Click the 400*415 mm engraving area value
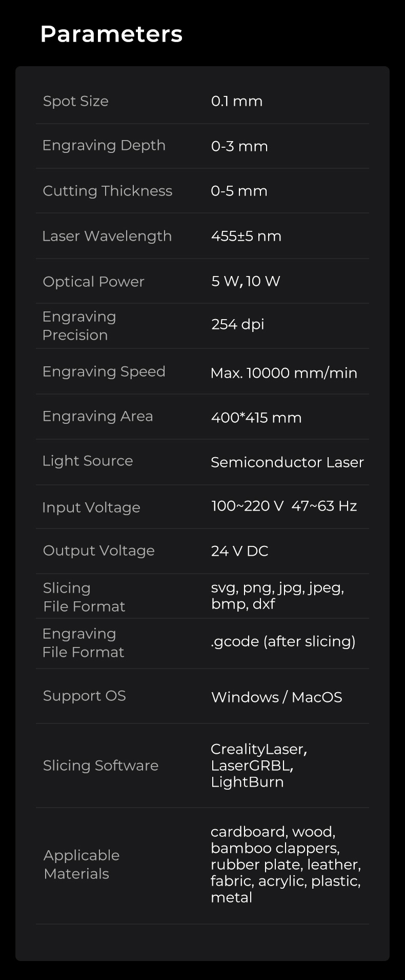Viewport: 405px width, 980px height. point(256,418)
